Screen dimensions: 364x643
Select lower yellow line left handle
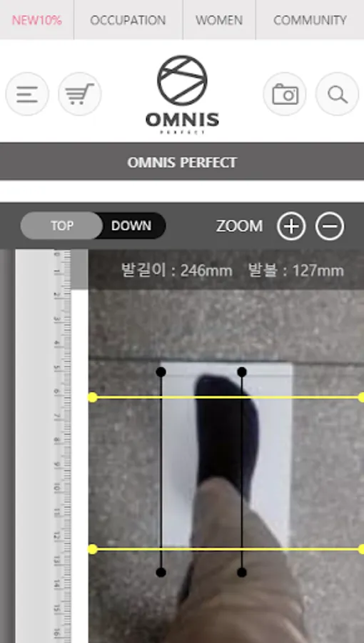point(93,549)
